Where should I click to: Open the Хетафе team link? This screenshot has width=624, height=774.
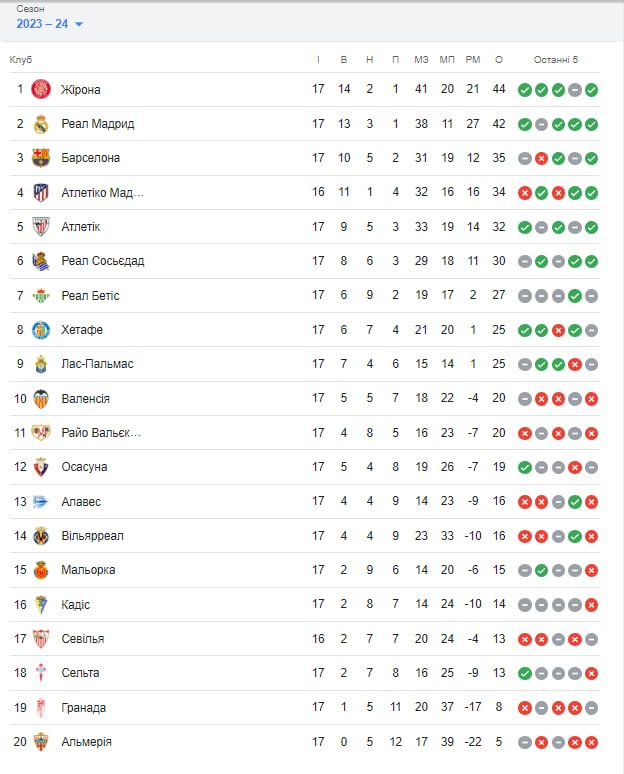(82, 330)
